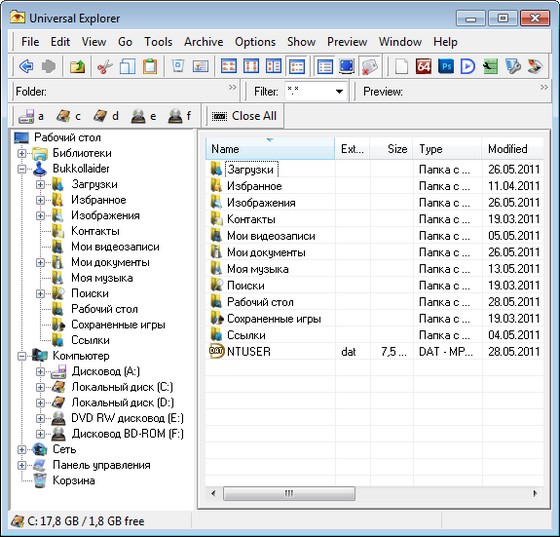Viewport: 560px width, 537px height.
Task: Open the Filter dropdown arrow
Action: [339, 92]
